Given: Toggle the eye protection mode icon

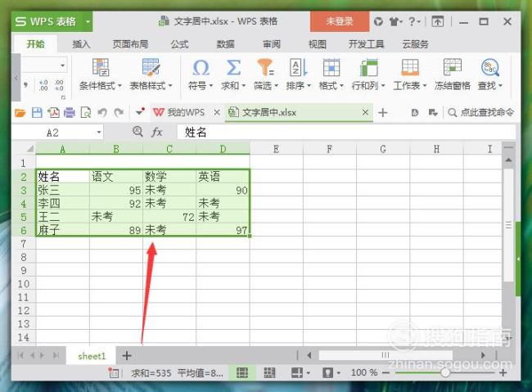Looking at the screenshot, I should (x=327, y=372).
